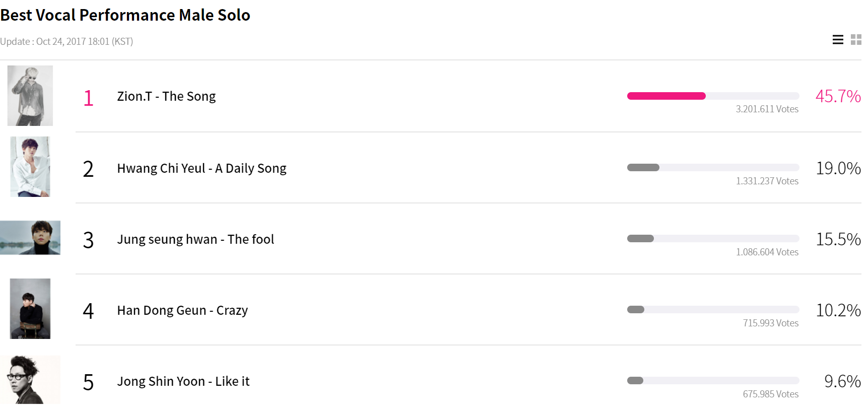Click Hwang Chi Yeul vote progress bar
868x415 pixels.
tap(713, 168)
